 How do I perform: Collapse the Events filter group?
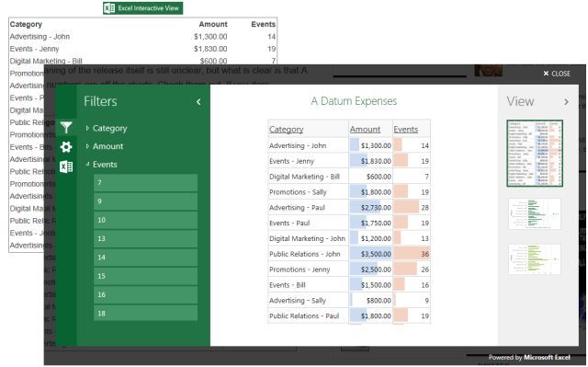(101, 165)
